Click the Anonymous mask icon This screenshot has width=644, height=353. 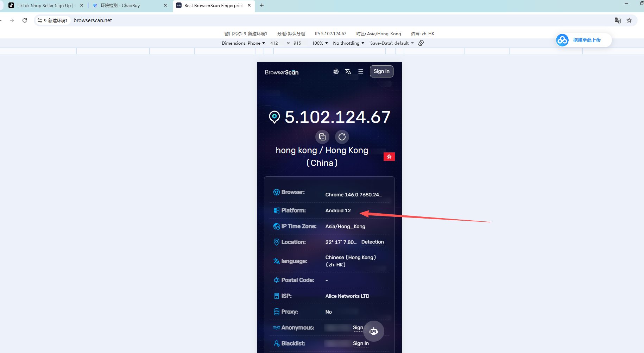(277, 328)
